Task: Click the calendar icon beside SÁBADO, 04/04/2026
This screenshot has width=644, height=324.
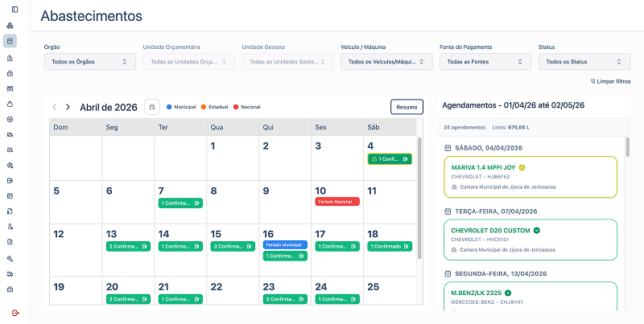Action: (x=448, y=148)
